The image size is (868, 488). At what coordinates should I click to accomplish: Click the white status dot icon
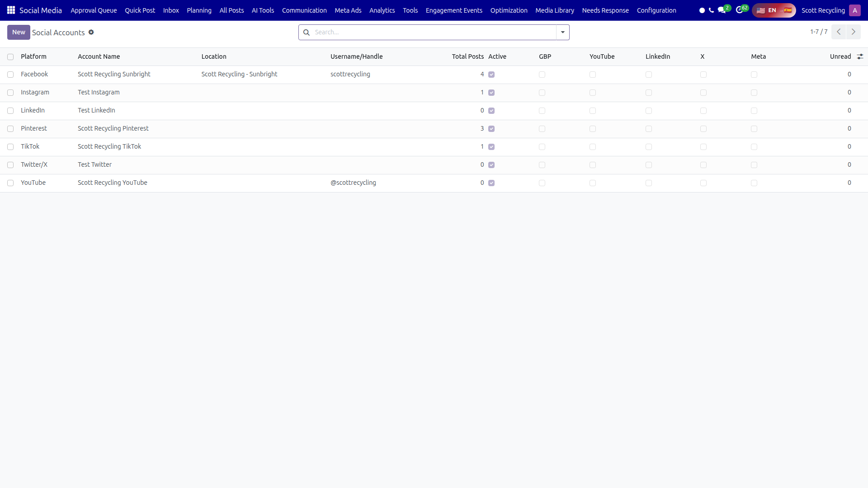[x=702, y=10]
